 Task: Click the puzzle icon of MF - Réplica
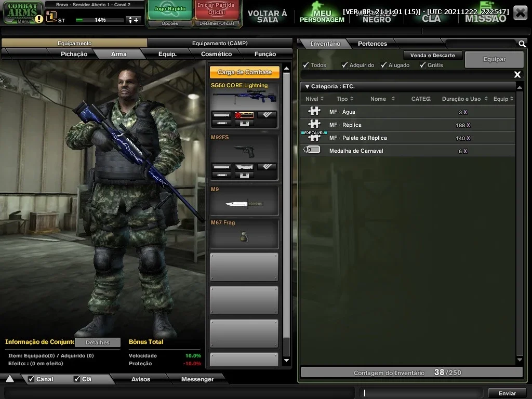(x=314, y=124)
